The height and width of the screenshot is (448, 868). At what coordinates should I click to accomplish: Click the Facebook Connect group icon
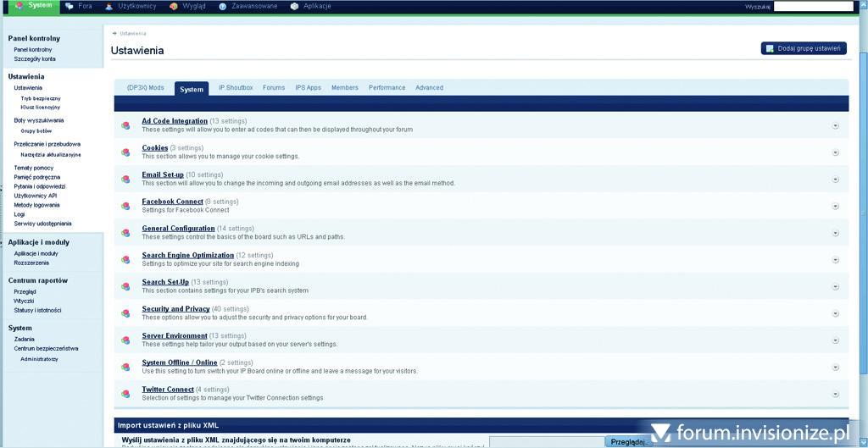click(125, 206)
